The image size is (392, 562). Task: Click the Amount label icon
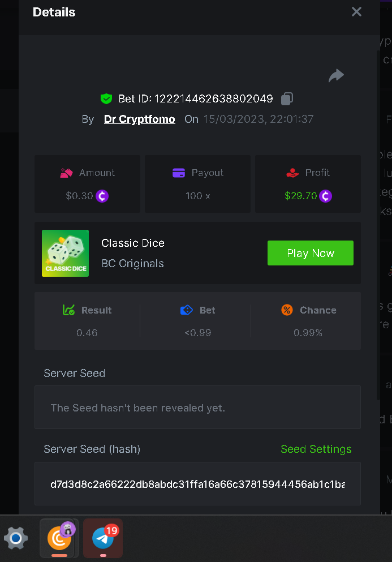(x=66, y=173)
